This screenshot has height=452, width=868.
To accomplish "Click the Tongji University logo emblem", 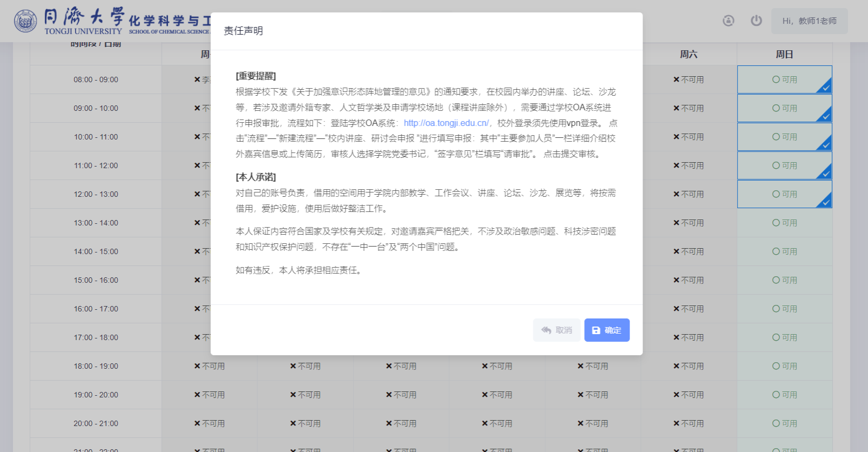I will [x=25, y=21].
